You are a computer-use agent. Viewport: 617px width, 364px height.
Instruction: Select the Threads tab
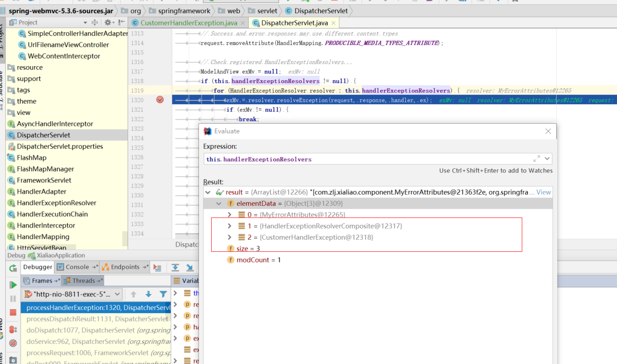click(83, 280)
